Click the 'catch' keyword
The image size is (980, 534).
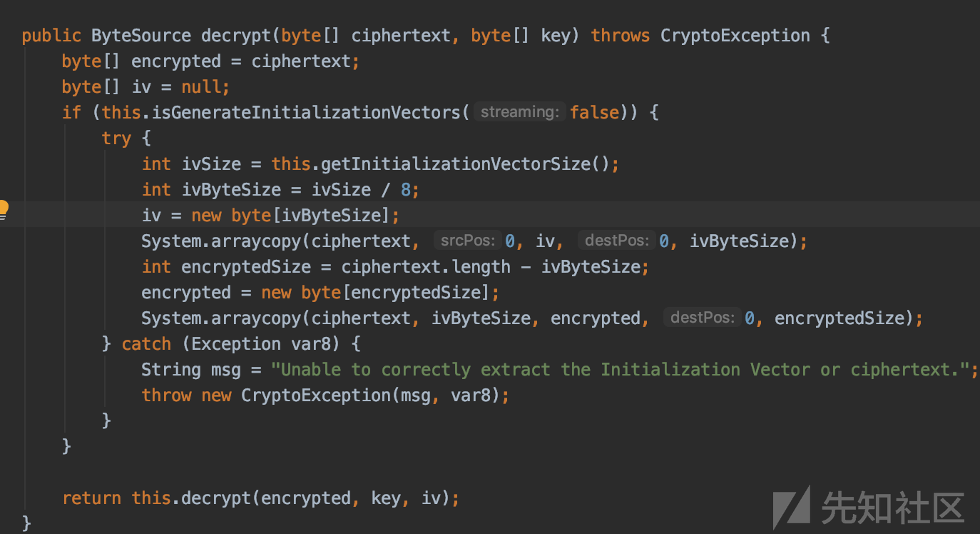146,343
